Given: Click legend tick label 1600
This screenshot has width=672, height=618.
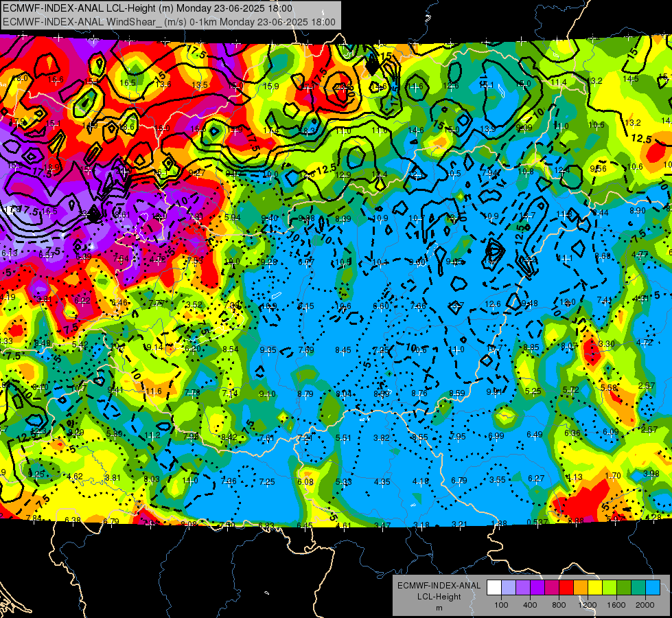Looking at the screenshot, I should click(x=616, y=605).
